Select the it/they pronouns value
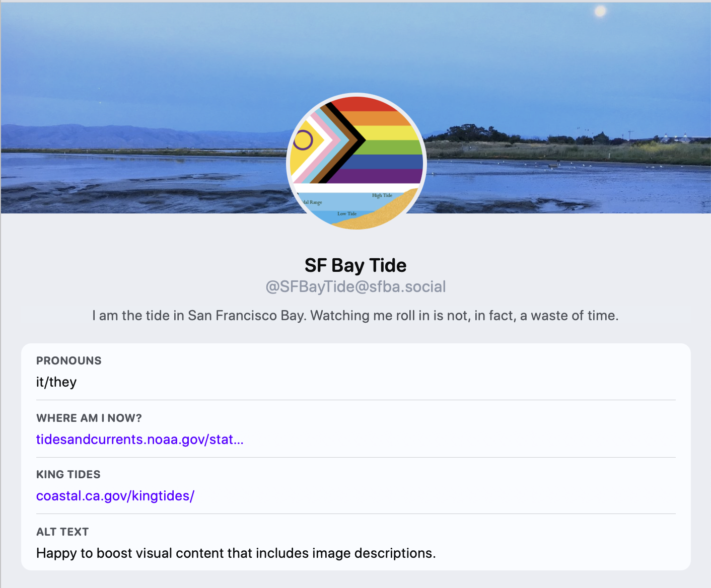The image size is (711, 588). pos(56,382)
